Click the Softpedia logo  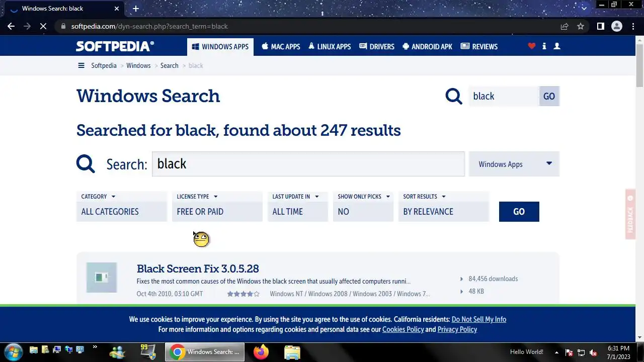coord(115,46)
